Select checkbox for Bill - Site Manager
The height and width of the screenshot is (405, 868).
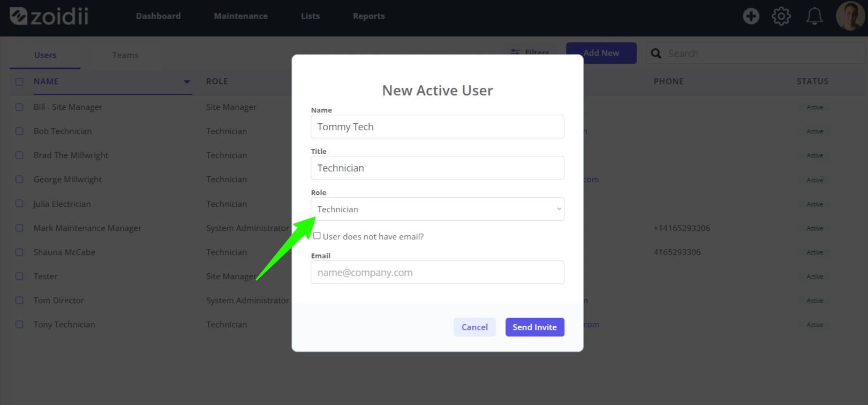coord(19,107)
